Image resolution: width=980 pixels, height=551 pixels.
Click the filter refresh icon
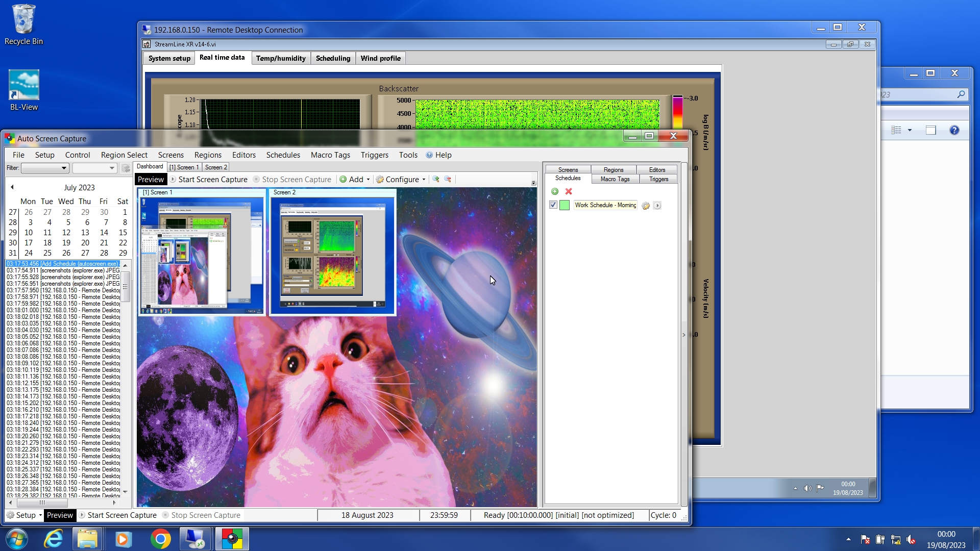126,168
